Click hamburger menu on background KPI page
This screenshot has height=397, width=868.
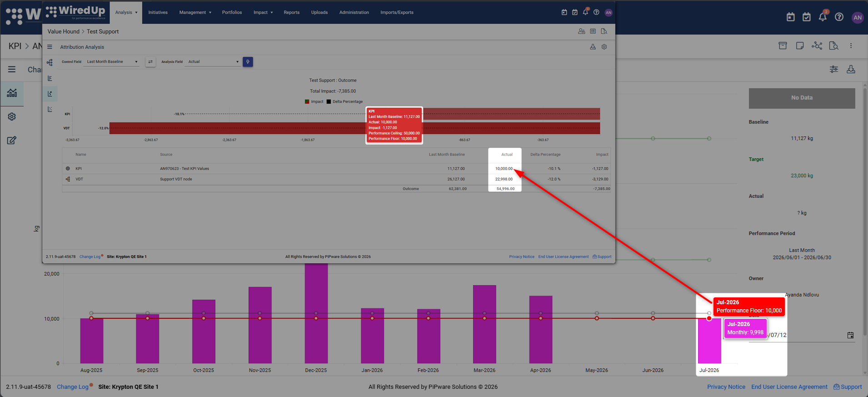tap(12, 69)
